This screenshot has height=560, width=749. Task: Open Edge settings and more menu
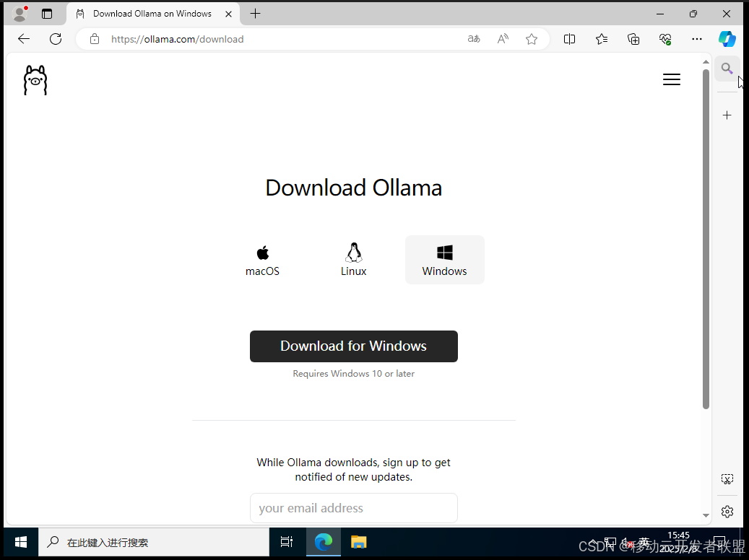tap(697, 39)
